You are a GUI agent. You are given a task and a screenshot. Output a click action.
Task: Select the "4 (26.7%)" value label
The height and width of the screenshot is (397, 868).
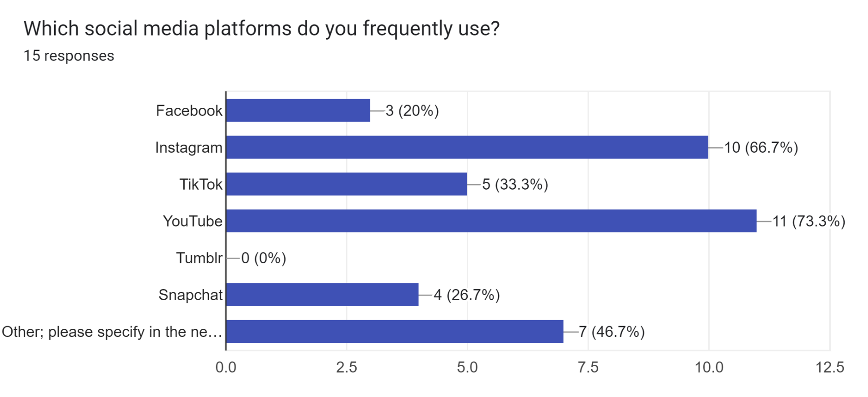click(x=467, y=295)
